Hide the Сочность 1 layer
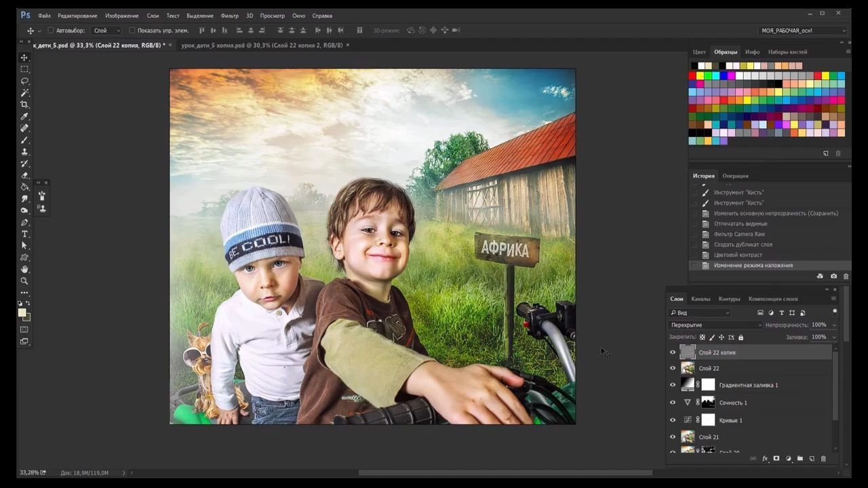The height and width of the screenshot is (488, 868). point(673,403)
